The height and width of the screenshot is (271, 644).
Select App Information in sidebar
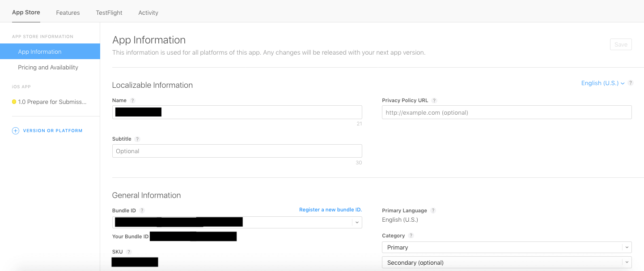coord(50,52)
